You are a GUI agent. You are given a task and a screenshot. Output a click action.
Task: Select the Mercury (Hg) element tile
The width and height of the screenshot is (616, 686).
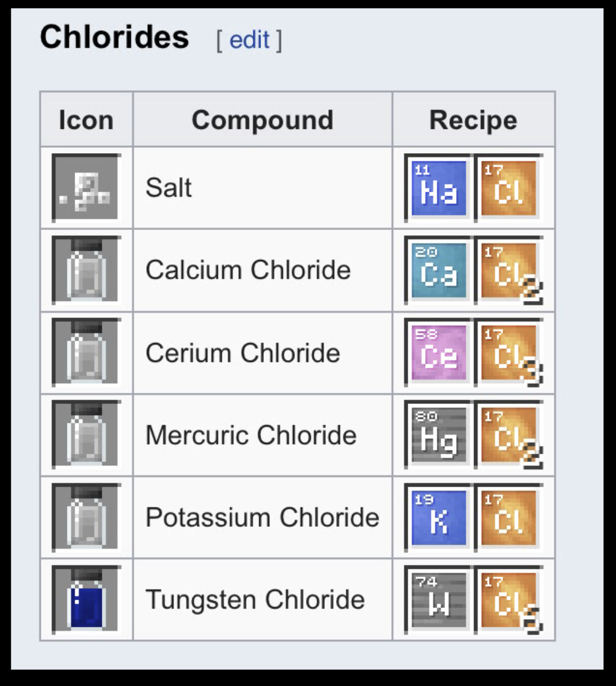pyautogui.click(x=438, y=435)
